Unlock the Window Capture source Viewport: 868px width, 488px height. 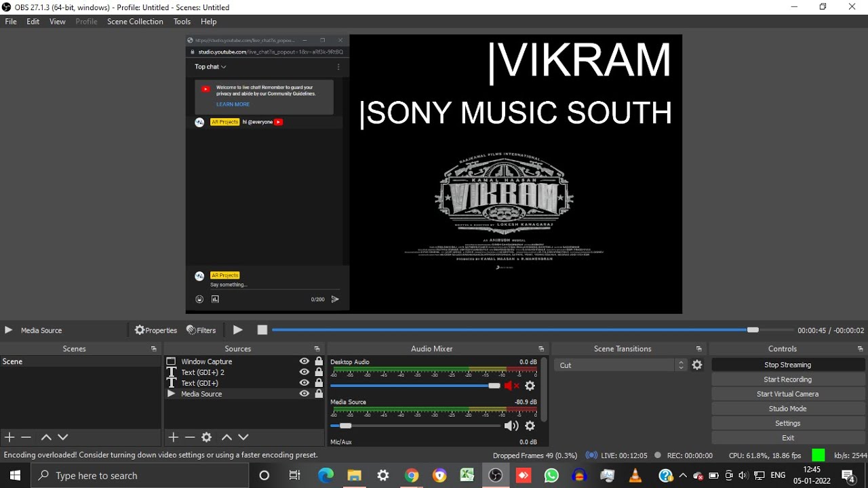tap(319, 361)
